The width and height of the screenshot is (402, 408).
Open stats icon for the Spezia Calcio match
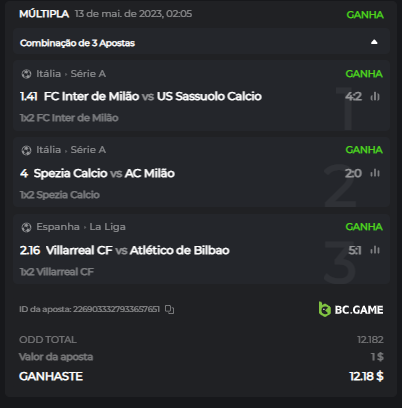[x=375, y=173]
